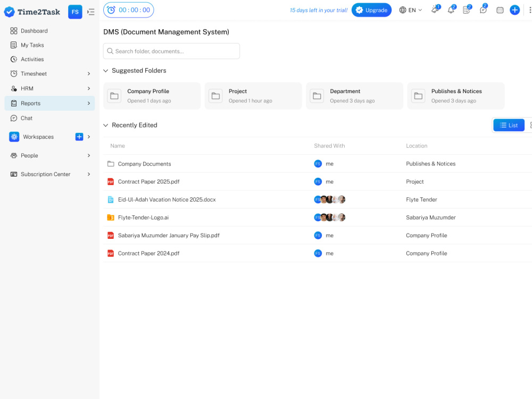
Task: Click the search folder, documents field
Action: (x=171, y=51)
